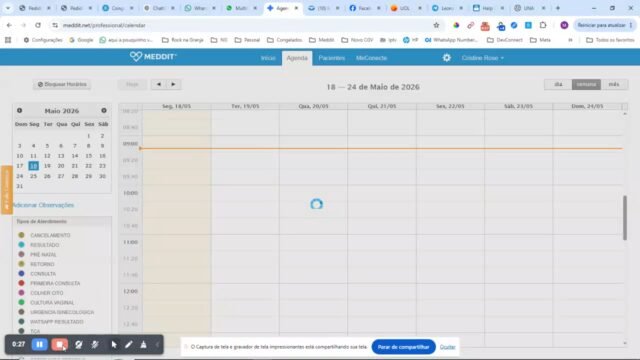Bookmark this page with the star icon

[436, 25]
